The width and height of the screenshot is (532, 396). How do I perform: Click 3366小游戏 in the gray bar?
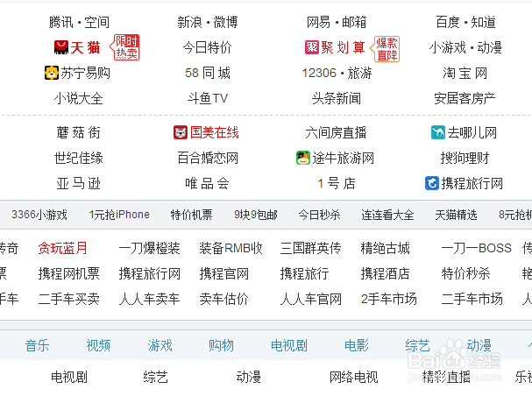pos(39,215)
